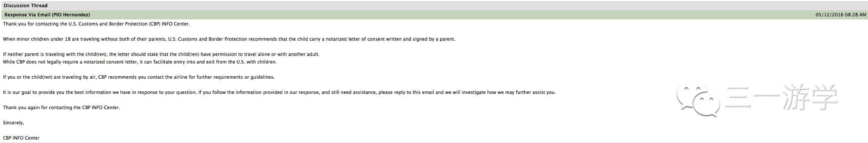
Task: Click the paragraph starting 'It is our goal'
Action: click(279, 92)
